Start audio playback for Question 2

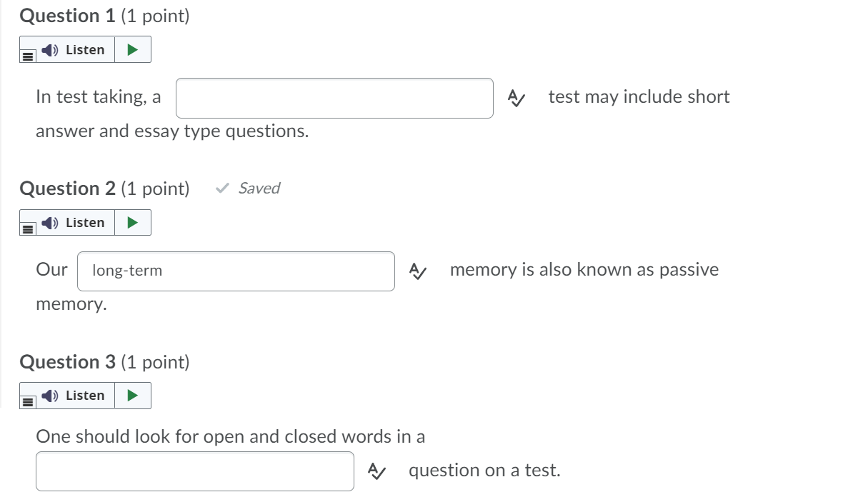click(x=132, y=222)
